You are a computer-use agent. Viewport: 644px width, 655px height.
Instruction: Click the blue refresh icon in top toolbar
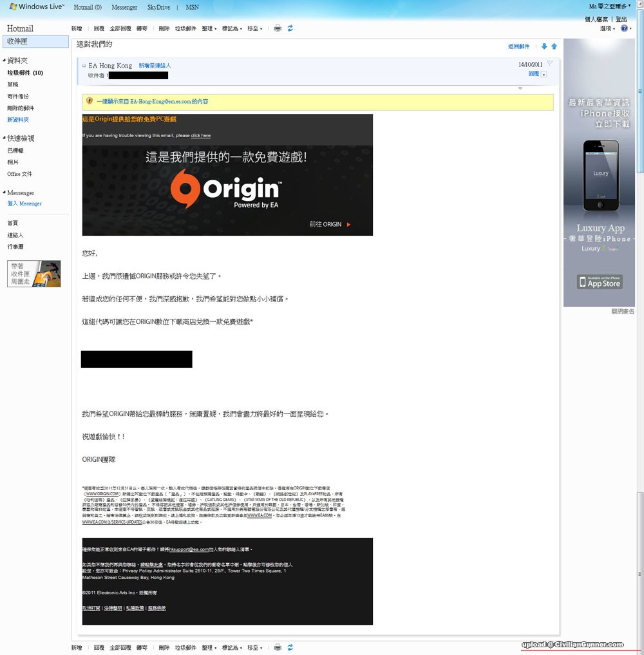[x=290, y=28]
